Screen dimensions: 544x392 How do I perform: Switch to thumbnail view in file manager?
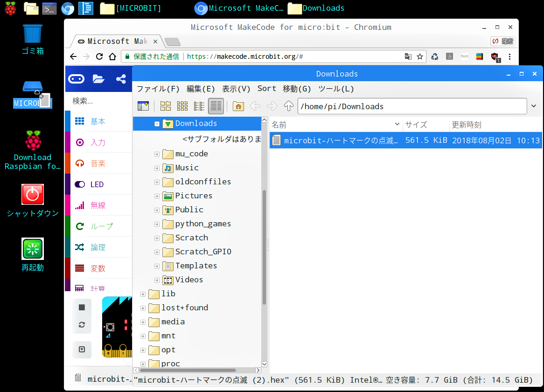pos(182,106)
